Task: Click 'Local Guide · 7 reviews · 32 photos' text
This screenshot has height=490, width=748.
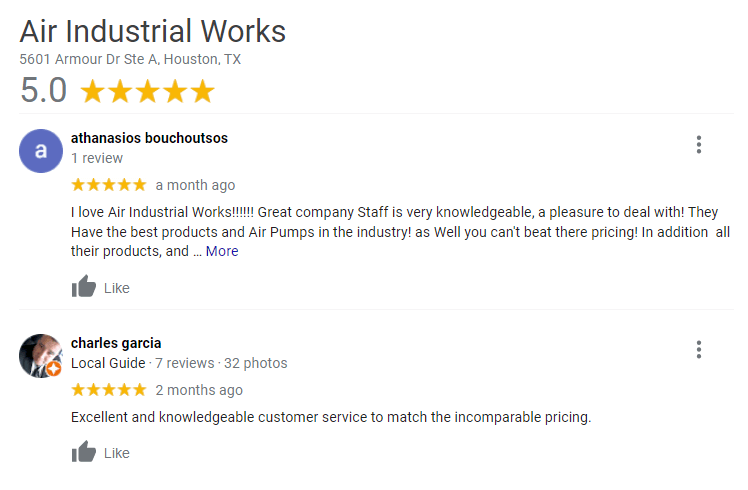Action: (179, 363)
